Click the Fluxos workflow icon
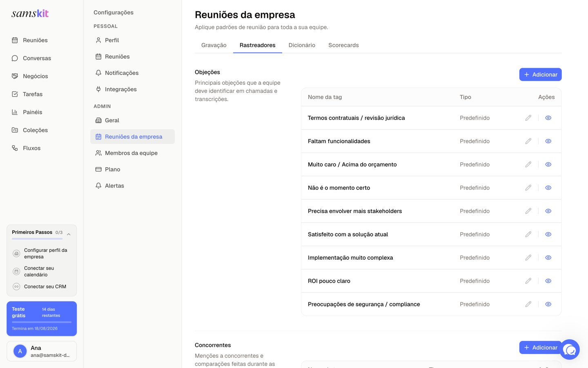Screen dimensions: 588x368 click(x=15, y=148)
